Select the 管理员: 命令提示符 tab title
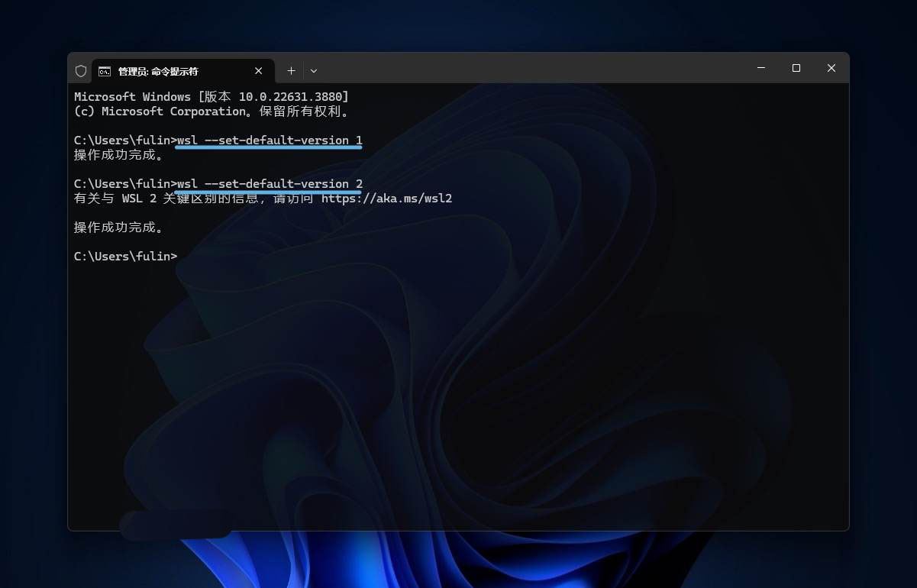 (x=158, y=71)
